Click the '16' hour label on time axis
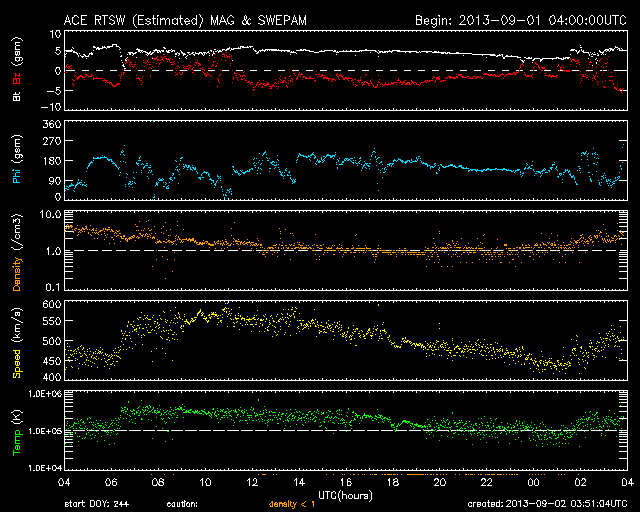640x512 pixels. 346,483
